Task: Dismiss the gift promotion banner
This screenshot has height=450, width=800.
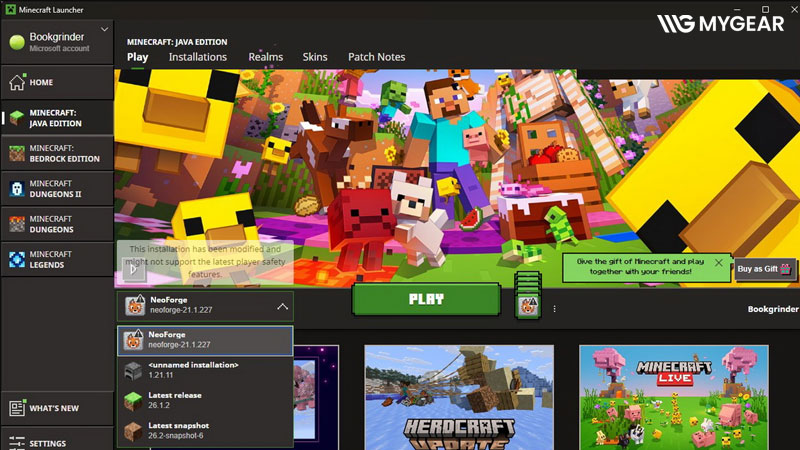Action: (718, 263)
